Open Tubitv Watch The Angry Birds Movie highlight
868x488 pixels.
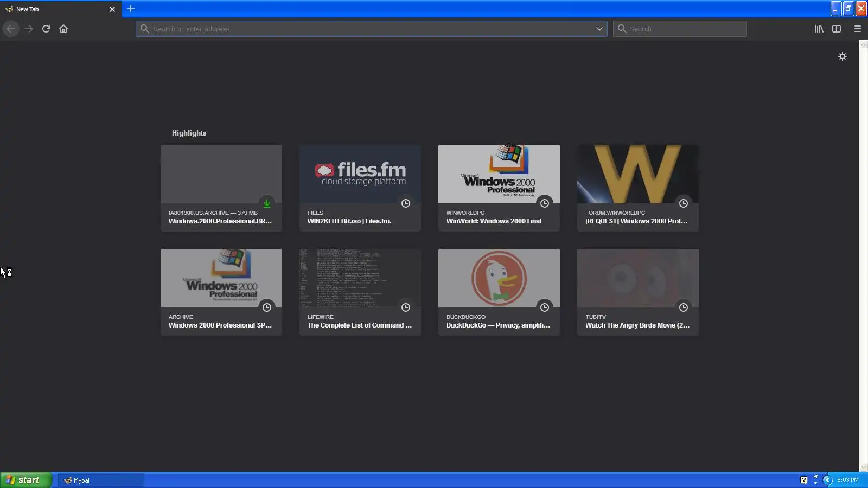(x=638, y=292)
